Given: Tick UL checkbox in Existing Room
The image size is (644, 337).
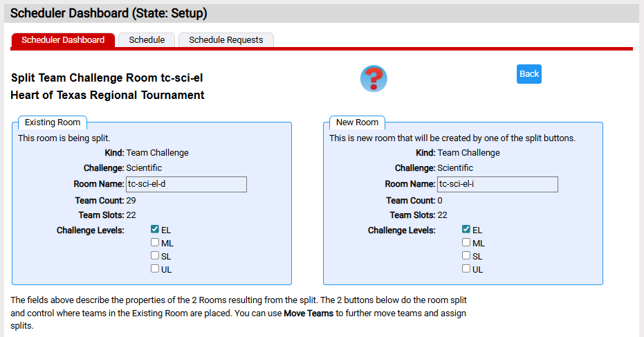Looking at the screenshot, I should [x=155, y=268].
